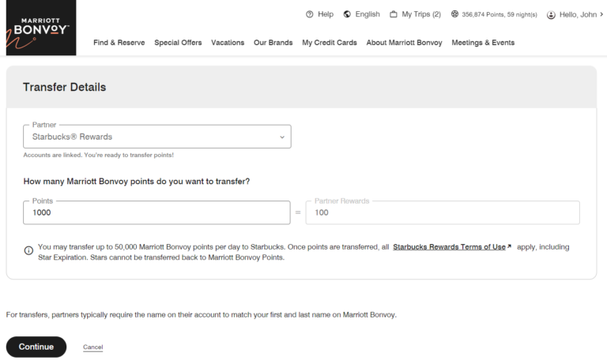Viewport: 607px width, 364px height.
Task: Click into the Points input field
Action: (156, 212)
